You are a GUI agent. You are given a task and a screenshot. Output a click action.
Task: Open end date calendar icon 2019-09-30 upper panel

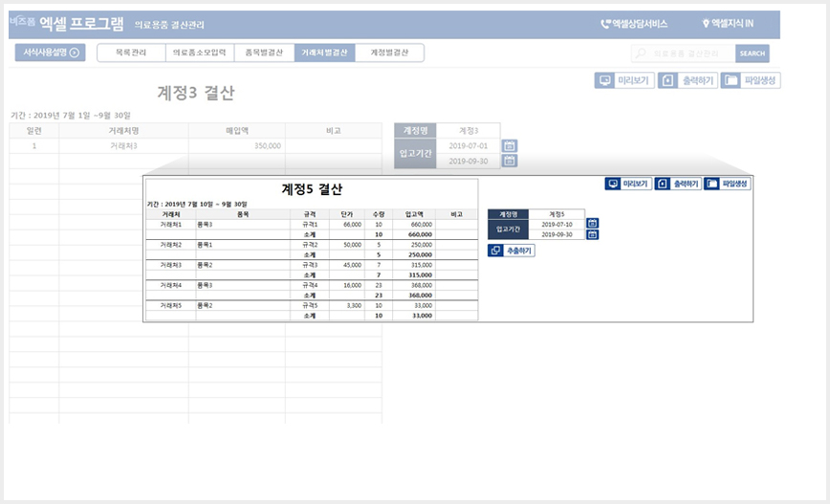click(510, 161)
